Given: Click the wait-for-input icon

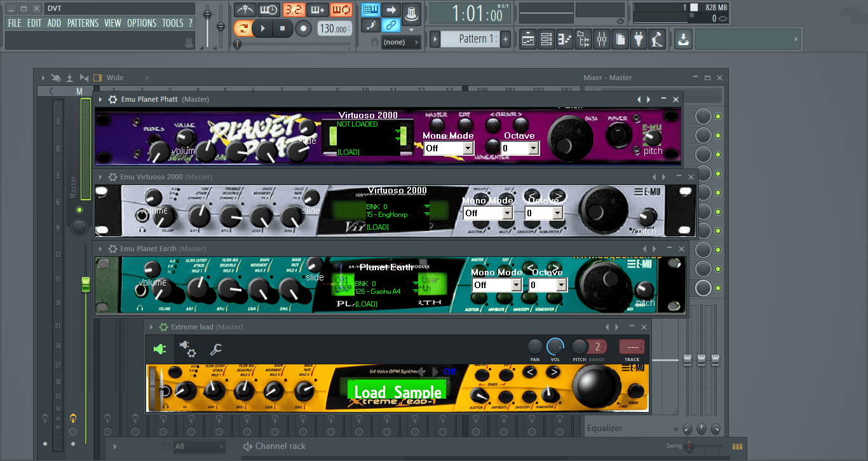Looking at the screenshot, I should pos(269,10).
